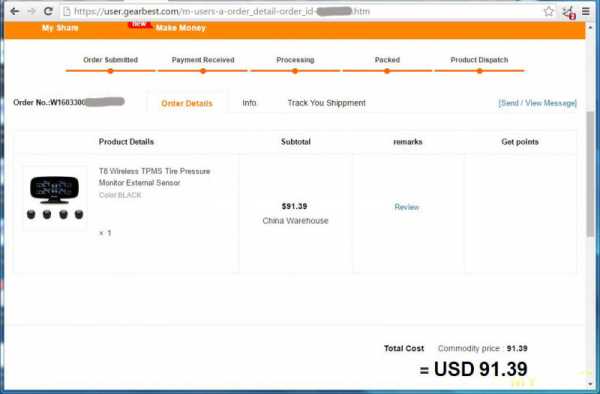This screenshot has width=600, height=394.
Task: Open the Chrome hamburger menu
Action: click(x=586, y=11)
